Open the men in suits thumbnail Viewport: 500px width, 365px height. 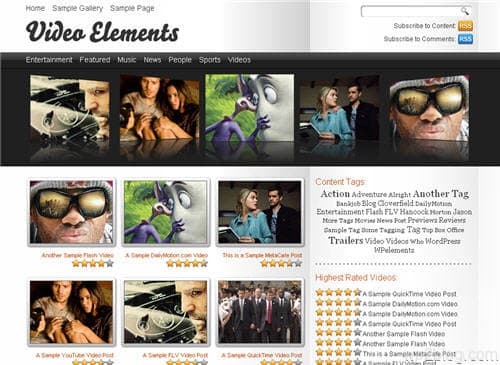click(x=260, y=312)
